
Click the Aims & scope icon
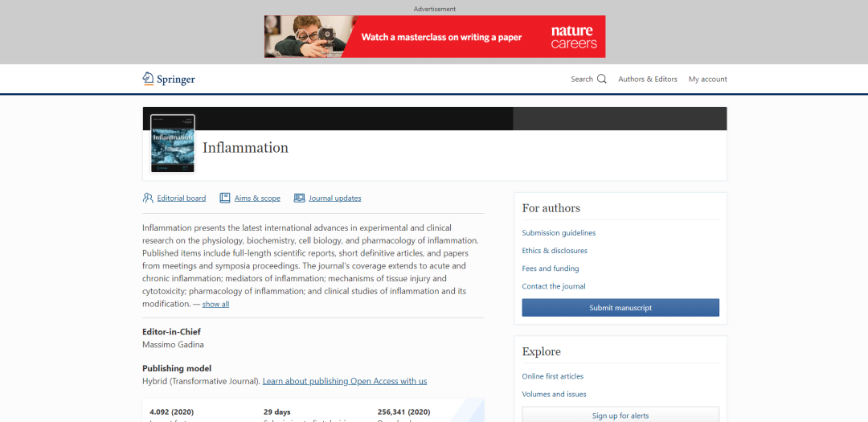[225, 198]
